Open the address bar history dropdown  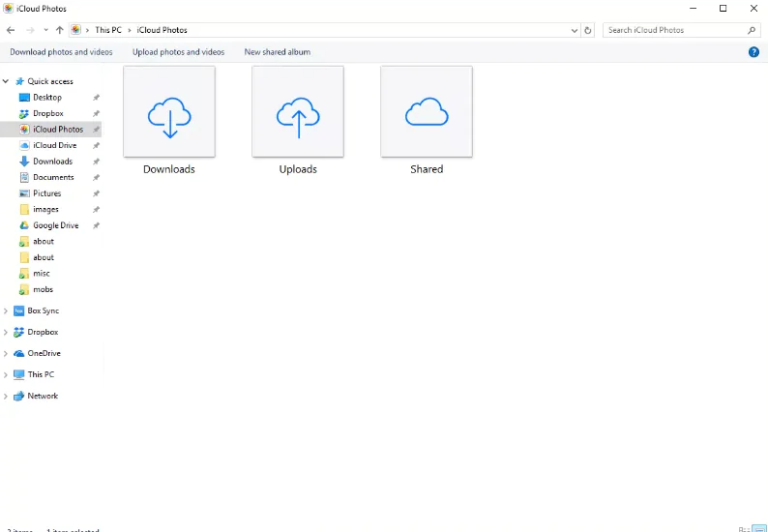click(x=574, y=30)
